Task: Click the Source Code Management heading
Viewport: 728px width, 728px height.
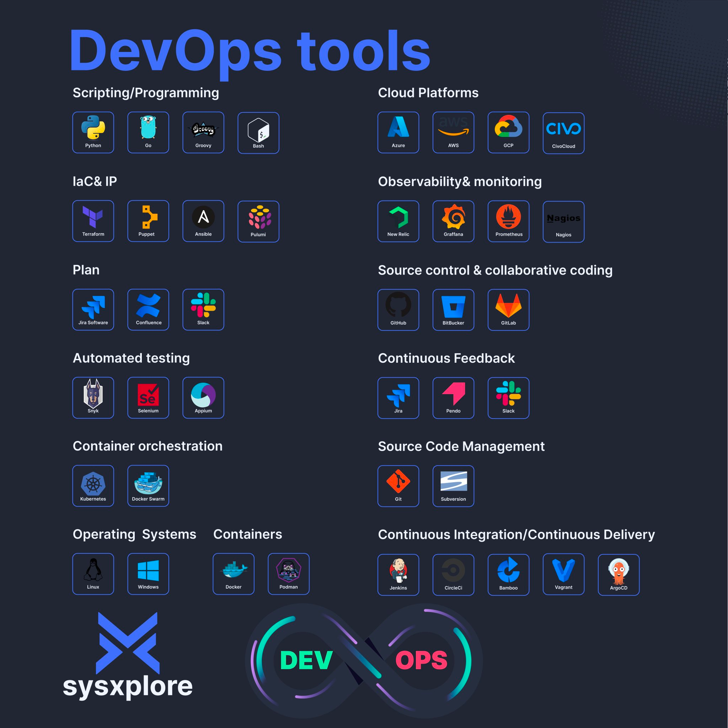Action: coord(461,447)
